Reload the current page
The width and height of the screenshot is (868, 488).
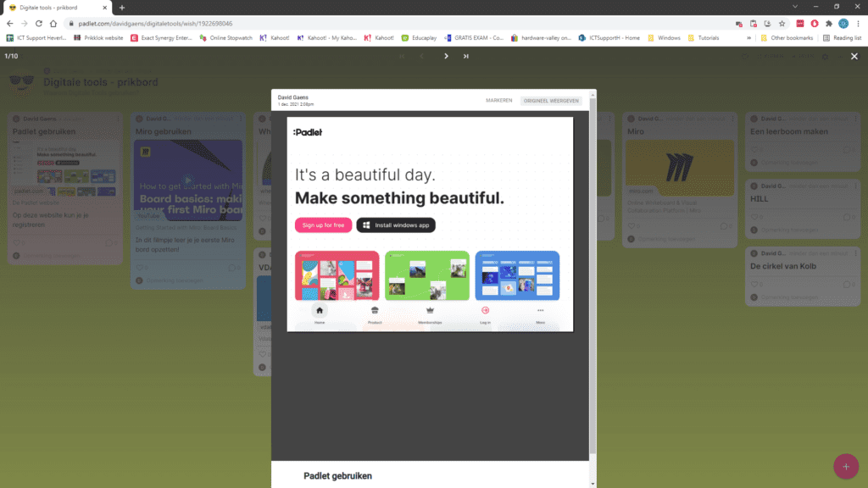tap(39, 23)
